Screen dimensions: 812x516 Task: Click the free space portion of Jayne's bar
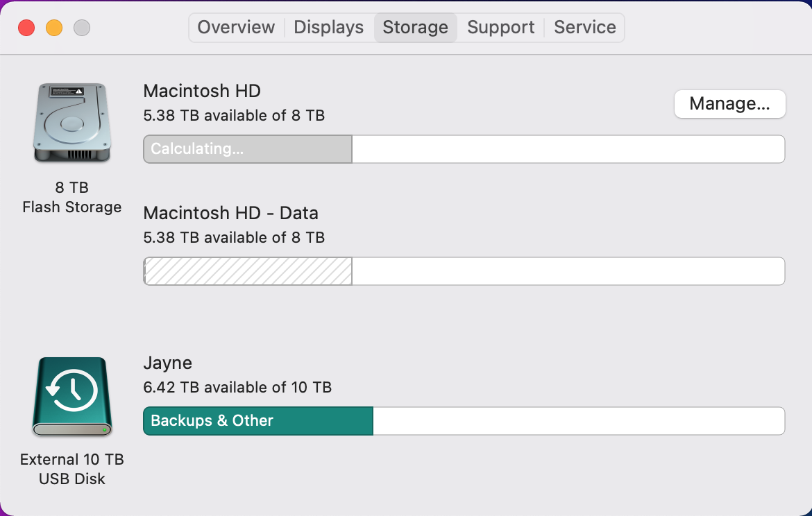coord(578,421)
